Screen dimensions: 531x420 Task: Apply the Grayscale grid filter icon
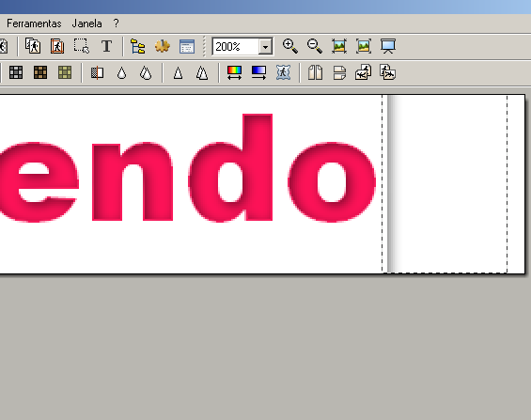16,72
